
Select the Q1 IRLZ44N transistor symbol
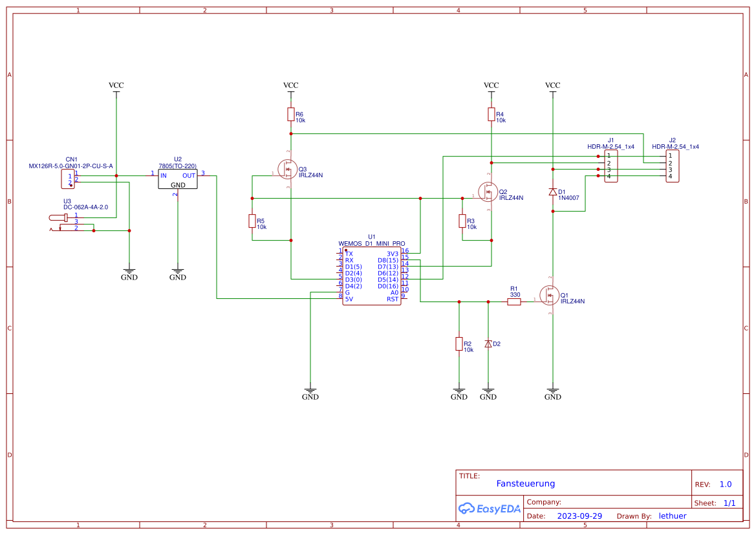(550, 296)
